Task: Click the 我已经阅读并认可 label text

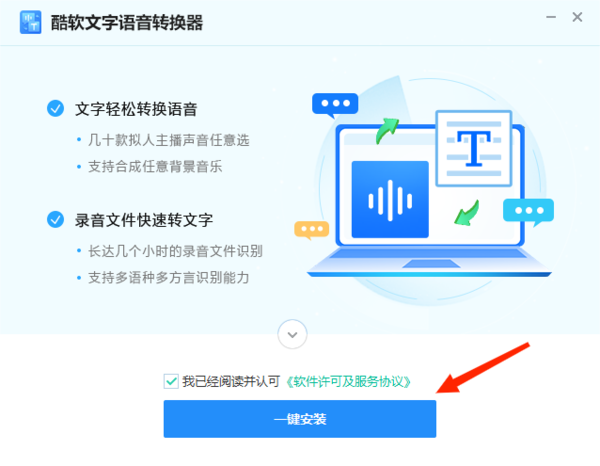Action: 231,381
